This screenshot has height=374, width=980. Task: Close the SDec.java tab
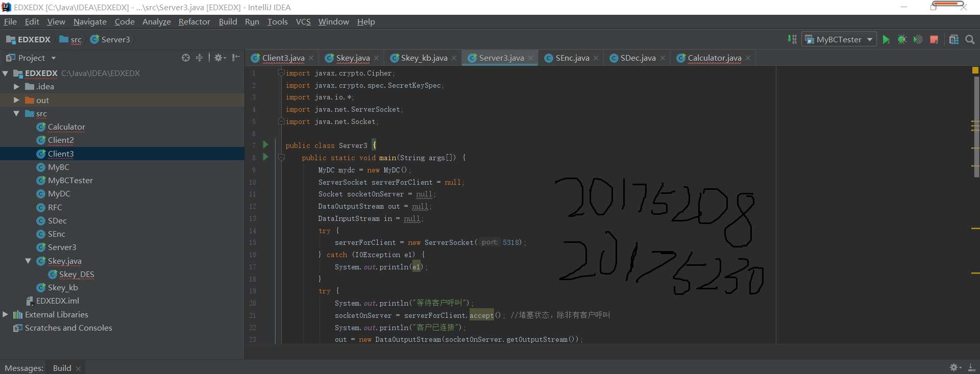click(663, 58)
